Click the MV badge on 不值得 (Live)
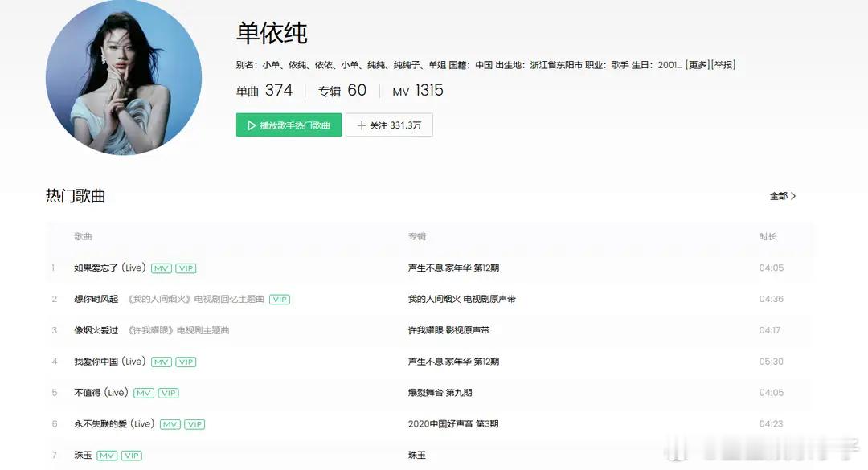Image resolution: width=868 pixels, height=470 pixels. (x=144, y=393)
